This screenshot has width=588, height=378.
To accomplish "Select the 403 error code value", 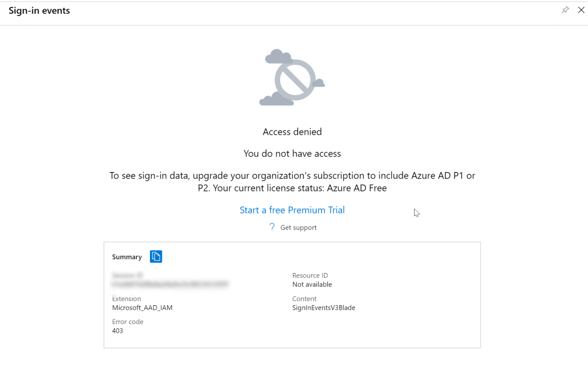I will point(117,330).
